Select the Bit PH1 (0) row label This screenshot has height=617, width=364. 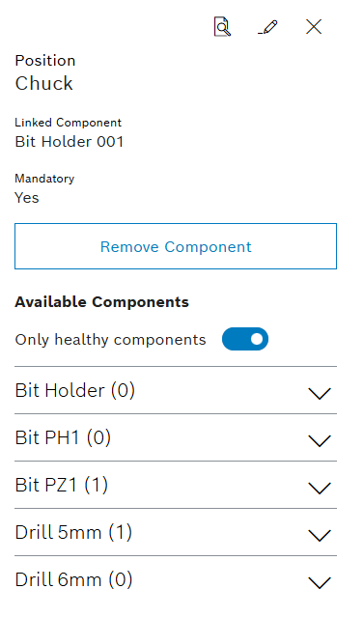click(63, 437)
